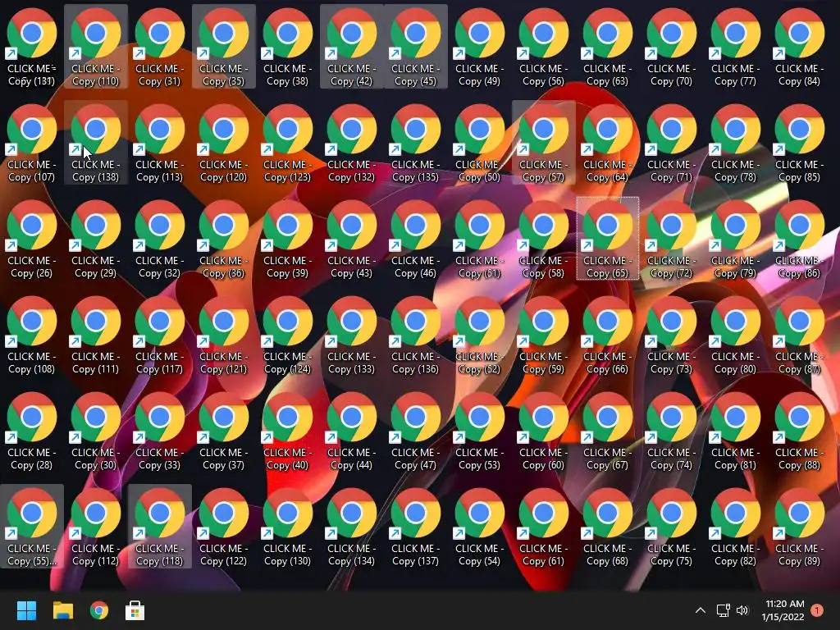840x630 pixels.
Task: Click the CLICK ME - Copy (118) icon
Action: click(160, 526)
